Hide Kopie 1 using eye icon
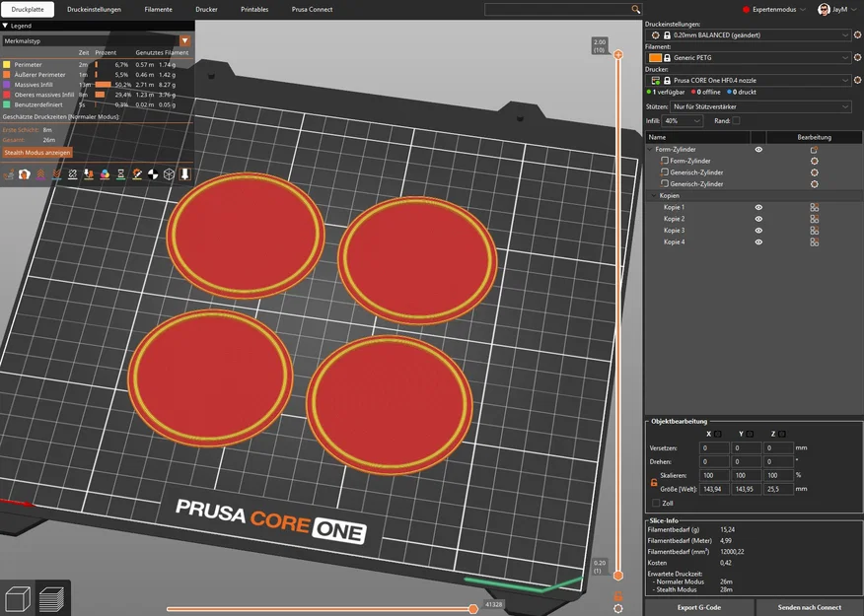Image resolution: width=864 pixels, height=616 pixels. [x=758, y=208]
